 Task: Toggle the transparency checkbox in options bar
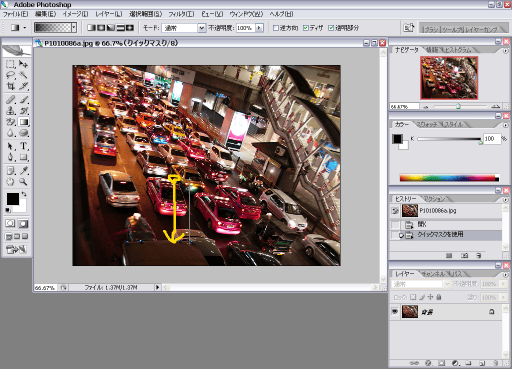tap(331, 28)
